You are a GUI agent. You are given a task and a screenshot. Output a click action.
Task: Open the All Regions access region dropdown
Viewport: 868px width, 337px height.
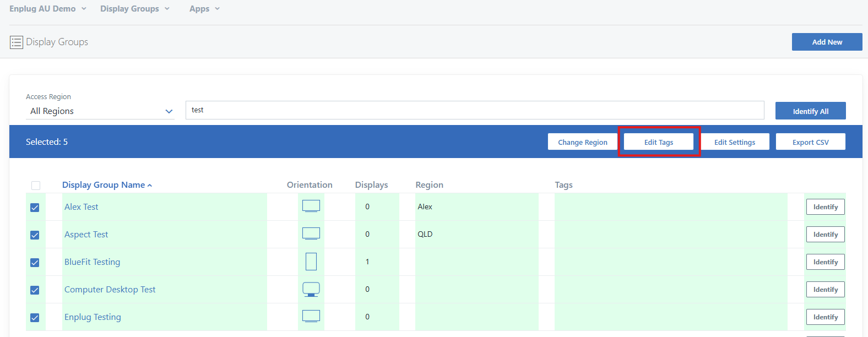[100, 111]
